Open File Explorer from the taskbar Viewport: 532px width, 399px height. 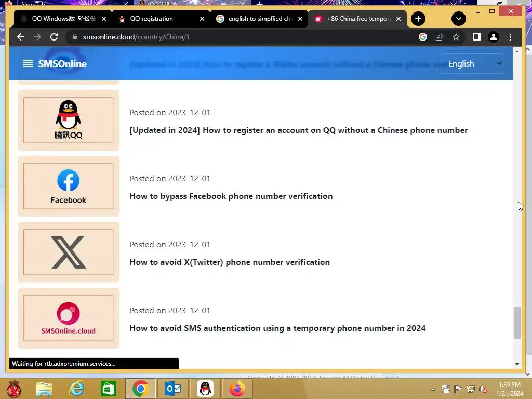coord(44,389)
